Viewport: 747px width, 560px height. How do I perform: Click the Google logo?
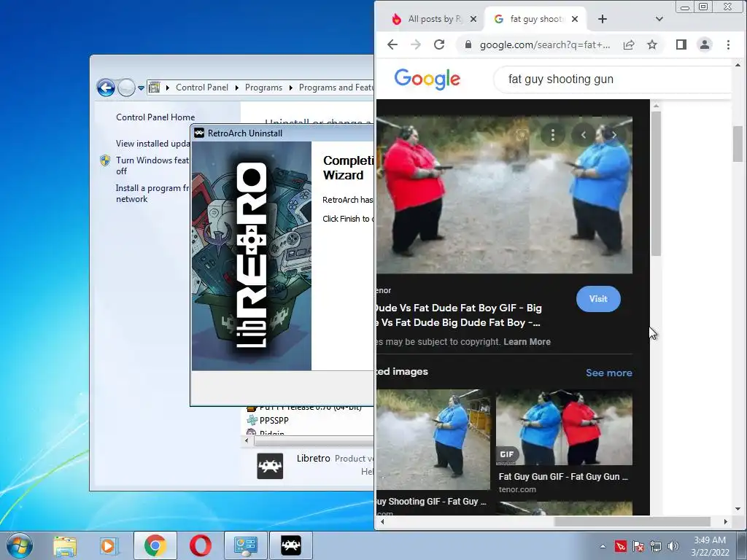427,79
